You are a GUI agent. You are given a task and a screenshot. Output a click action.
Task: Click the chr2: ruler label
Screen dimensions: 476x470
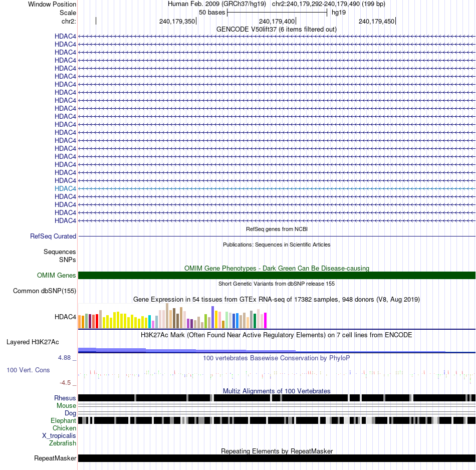69,21
